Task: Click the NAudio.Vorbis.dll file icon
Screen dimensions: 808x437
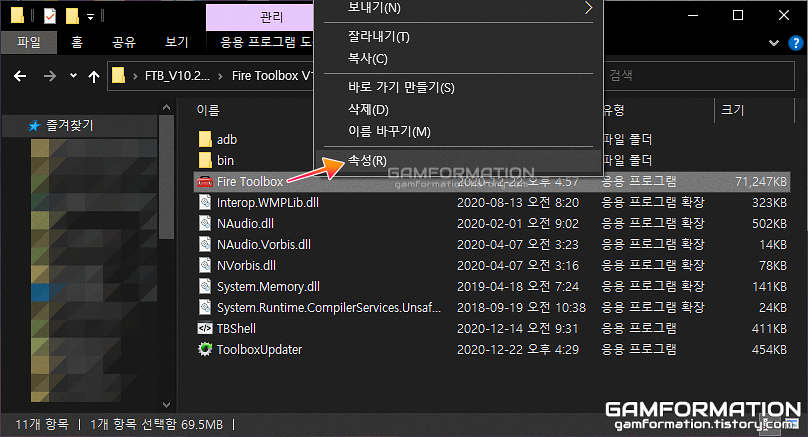Action: tap(205, 244)
